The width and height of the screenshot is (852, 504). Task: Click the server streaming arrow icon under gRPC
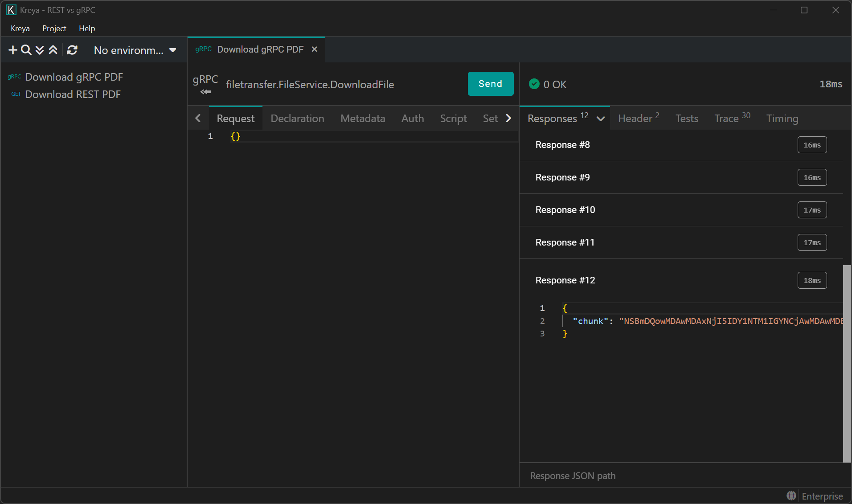(205, 92)
